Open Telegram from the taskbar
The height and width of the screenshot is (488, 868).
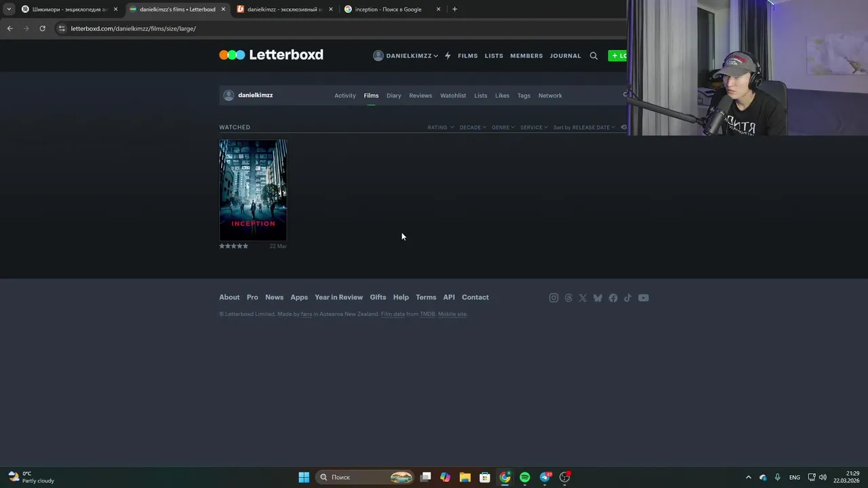pyautogui.click(x=545, y=477)
